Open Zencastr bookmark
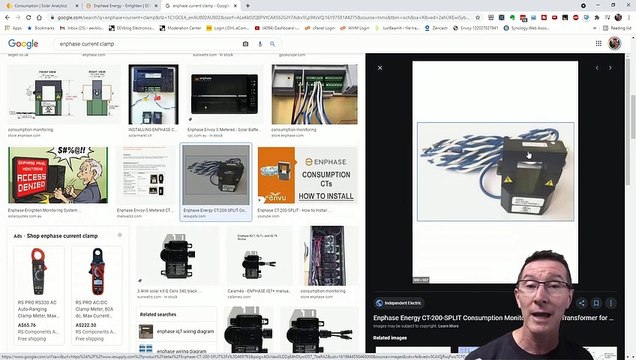 point(436,28)
